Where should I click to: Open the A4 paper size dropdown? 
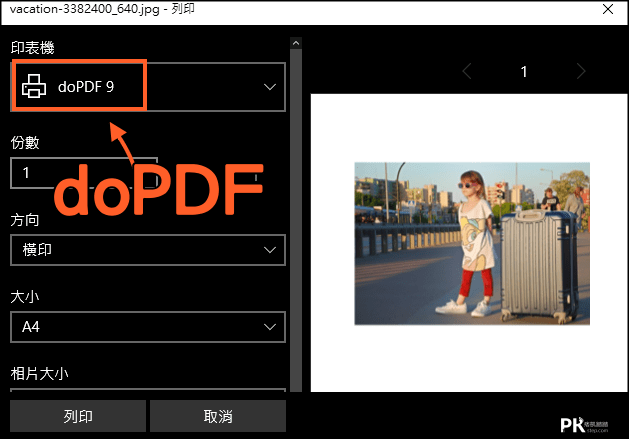click(x=148, y=327)
